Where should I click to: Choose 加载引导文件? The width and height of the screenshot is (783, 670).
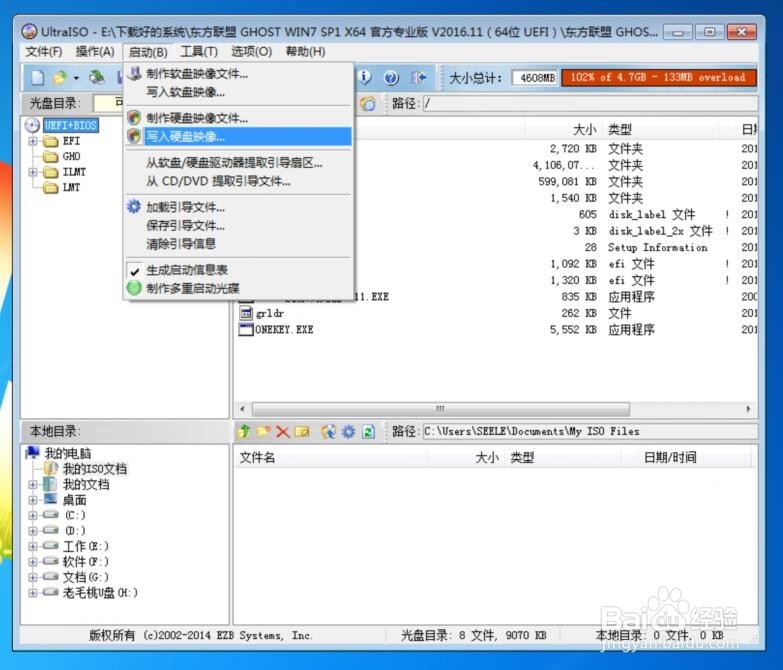tap(239, 207)
